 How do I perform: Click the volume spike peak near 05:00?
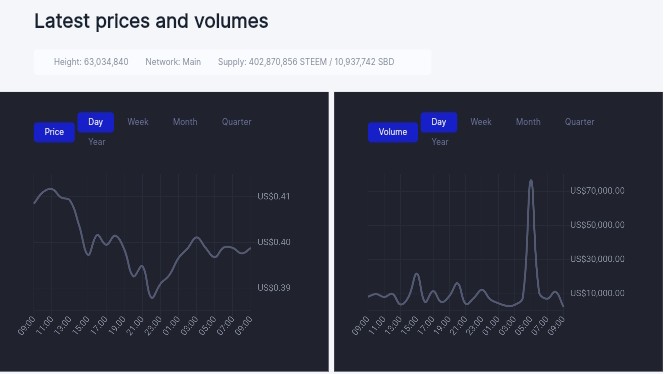(x=531, y=181)
